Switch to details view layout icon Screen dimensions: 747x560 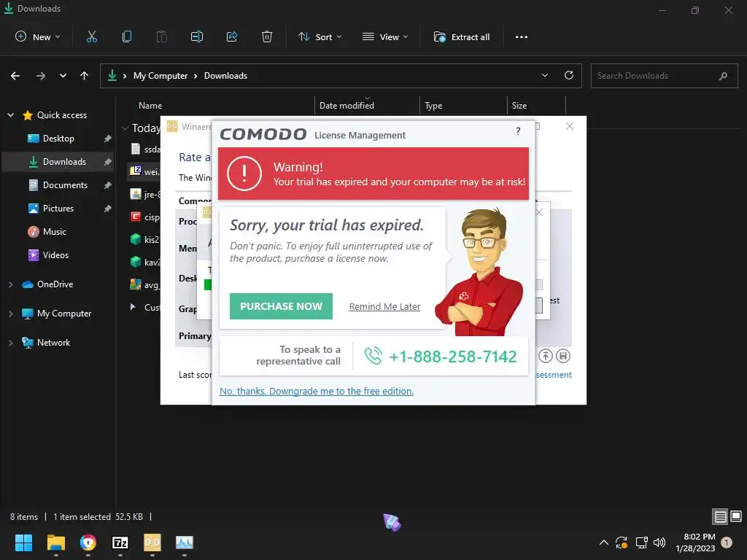click(x=720, y=517)
